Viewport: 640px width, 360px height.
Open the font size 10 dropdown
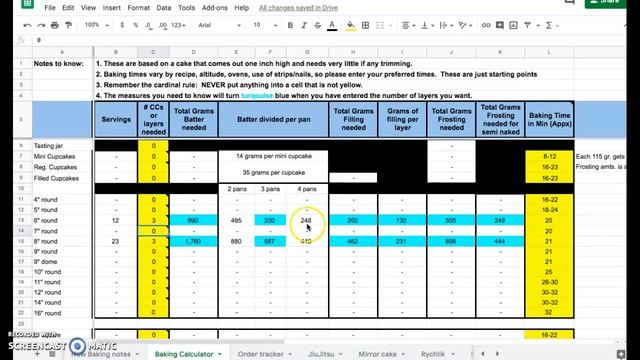tap(265, 25)
